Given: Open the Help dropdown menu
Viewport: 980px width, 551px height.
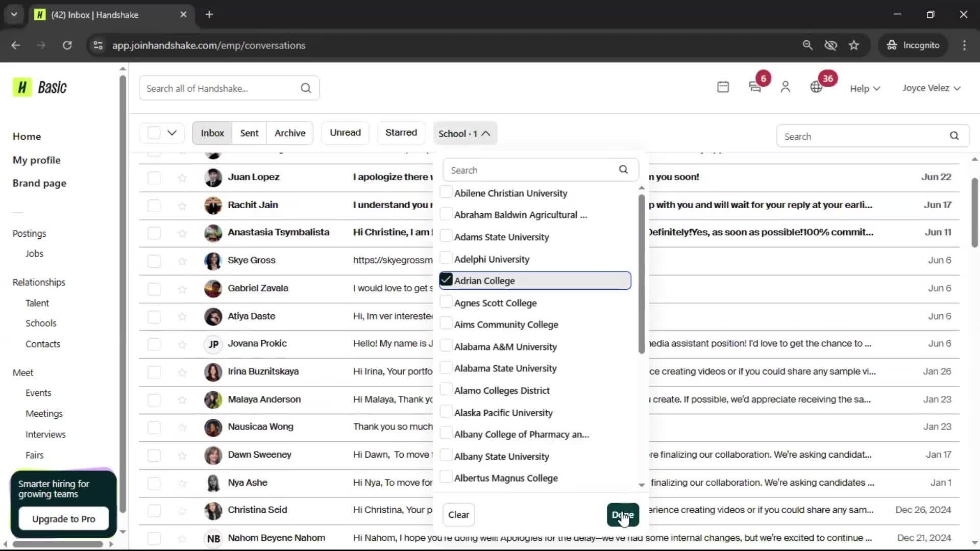Looking at the screenshot, I should pyautogui.click(x=865, y=88).
